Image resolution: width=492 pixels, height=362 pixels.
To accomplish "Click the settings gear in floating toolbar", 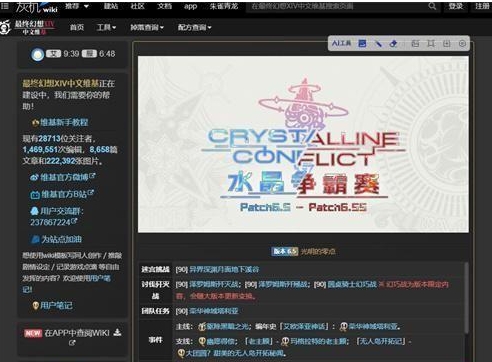I will click(x=462, y=43).
